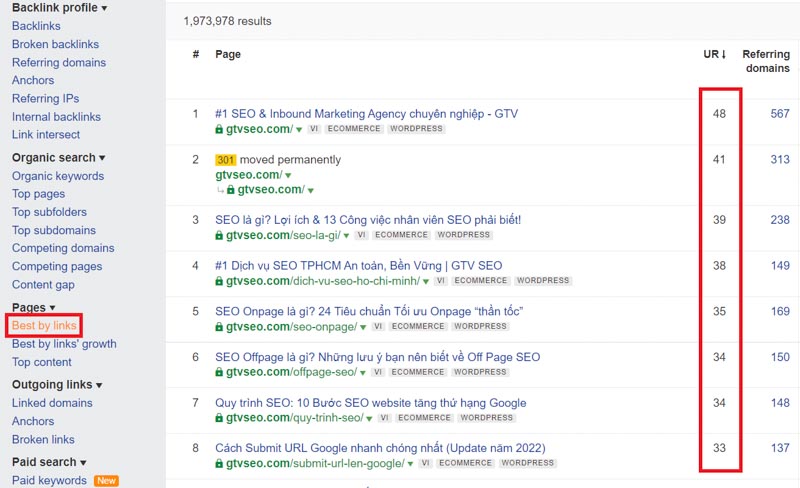
Task: Open the 'SEO Offpage là gì?' page title link
Action: (x=377, y=357)
